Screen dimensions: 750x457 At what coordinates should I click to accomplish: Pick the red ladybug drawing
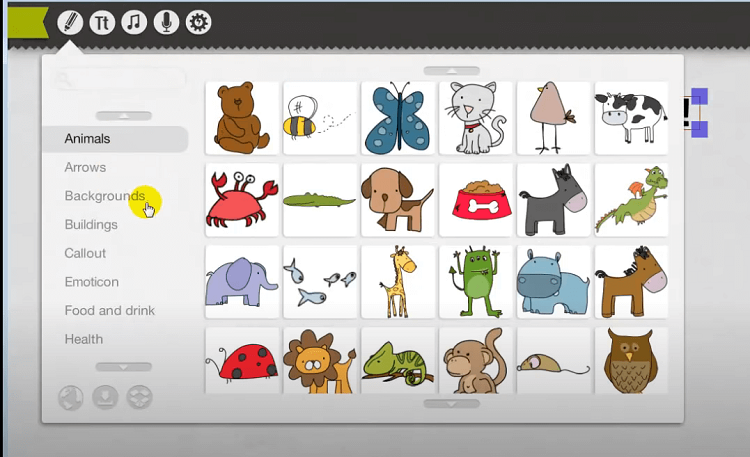[242, 361]
